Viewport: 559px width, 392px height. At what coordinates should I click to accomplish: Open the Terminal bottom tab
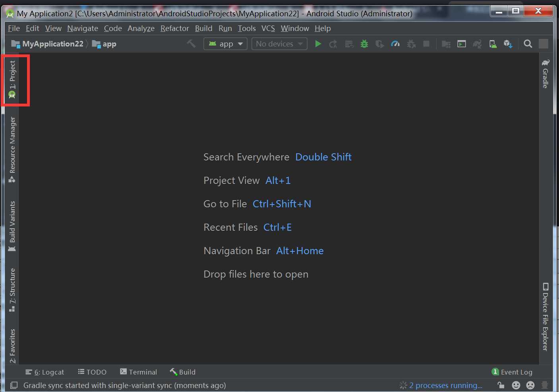(x=139, y=372)
